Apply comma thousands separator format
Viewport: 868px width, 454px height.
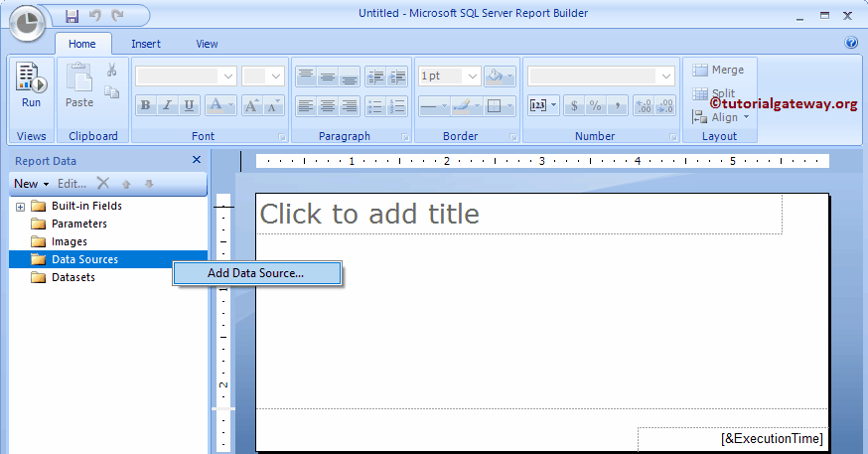coord(617,105)
